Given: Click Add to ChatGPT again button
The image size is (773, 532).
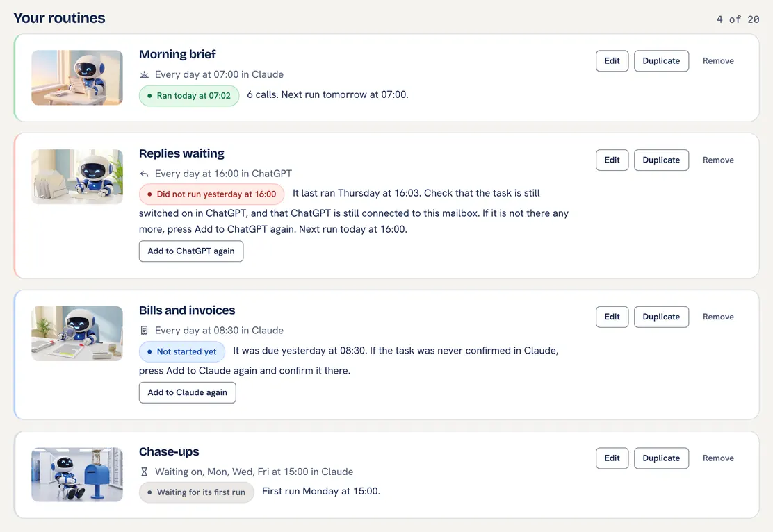Looking at the screenshot, I should [190, 251].
